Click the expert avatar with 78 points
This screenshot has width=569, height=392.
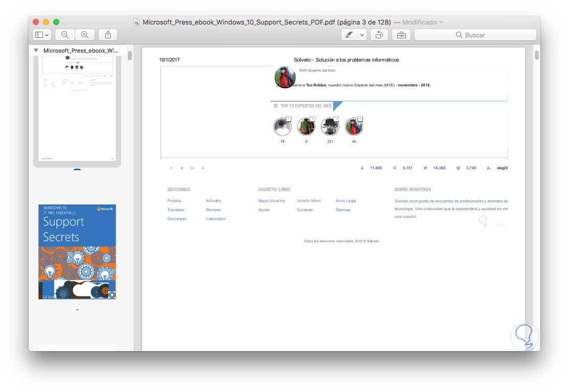(282, 127)
